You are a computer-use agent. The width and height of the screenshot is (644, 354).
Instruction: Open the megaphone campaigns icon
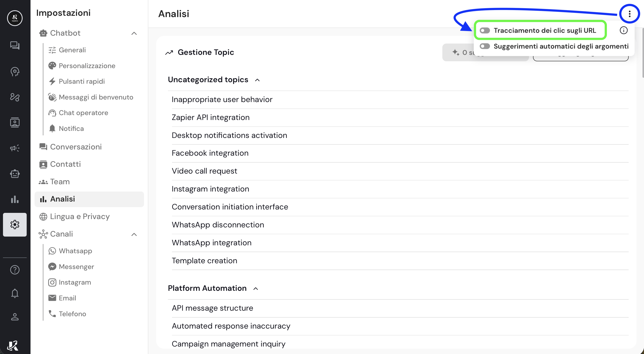tap(15, 148)
